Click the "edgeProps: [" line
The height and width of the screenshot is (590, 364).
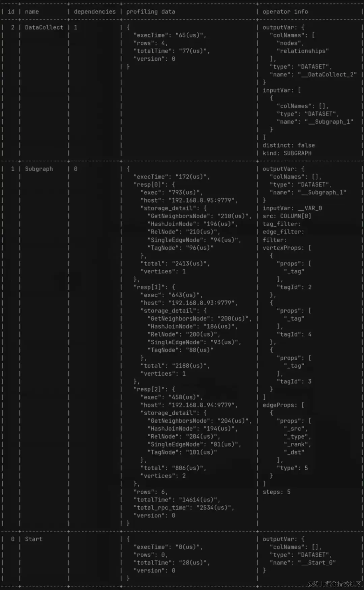point(283,405)
